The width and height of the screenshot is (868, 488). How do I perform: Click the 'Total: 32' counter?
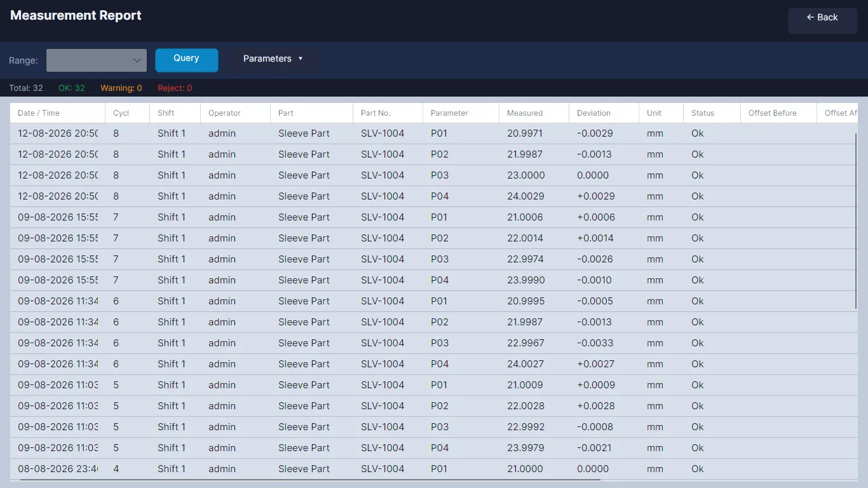(26, 88)
